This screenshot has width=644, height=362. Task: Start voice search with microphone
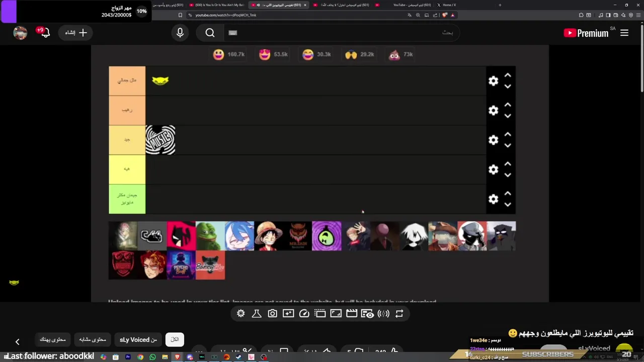point(180,33)
